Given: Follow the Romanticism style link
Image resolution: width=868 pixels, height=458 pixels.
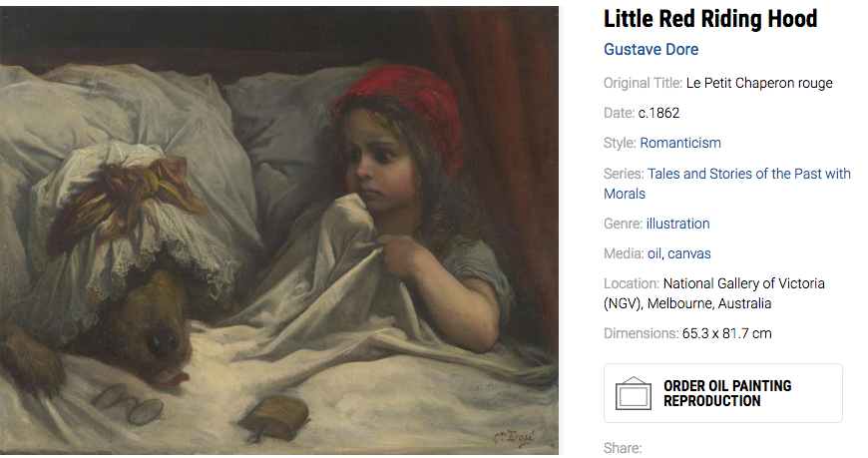Looking at the screenshot, I should [x=679, y=143].
